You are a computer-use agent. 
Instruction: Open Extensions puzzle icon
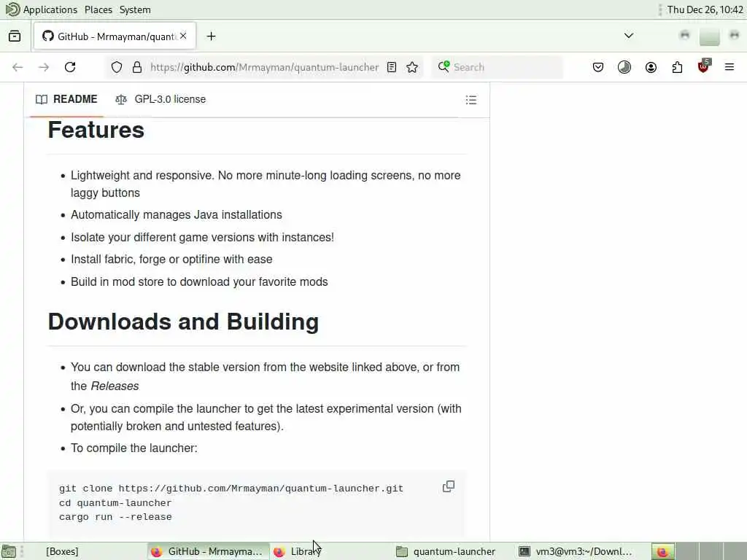click(677, 67)
